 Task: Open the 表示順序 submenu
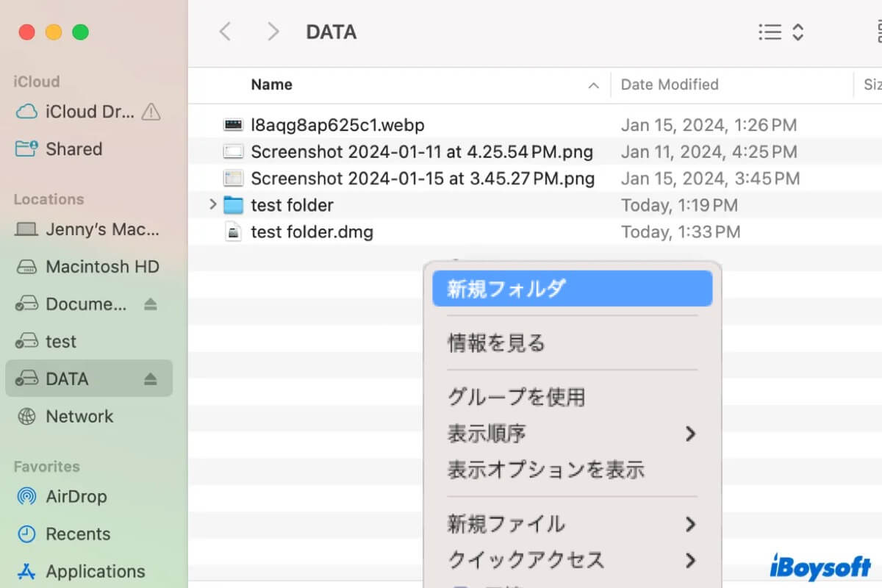(x=487, y=434)
